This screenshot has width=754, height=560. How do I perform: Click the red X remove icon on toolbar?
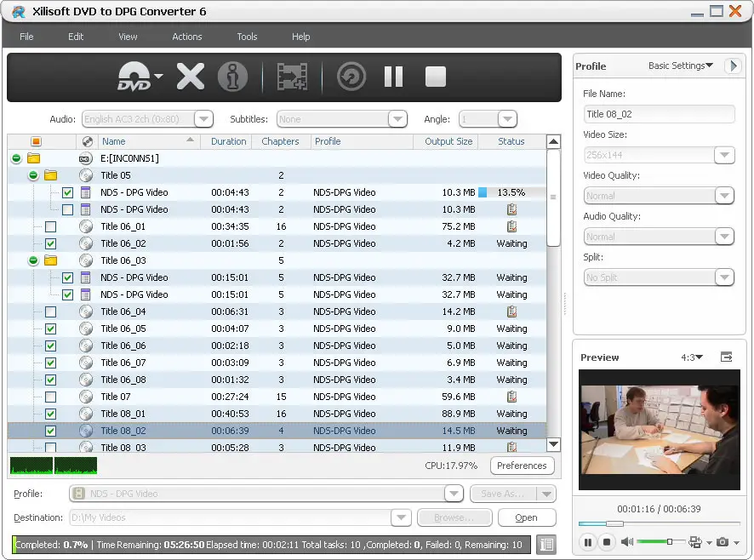click(x=190, y=77)
